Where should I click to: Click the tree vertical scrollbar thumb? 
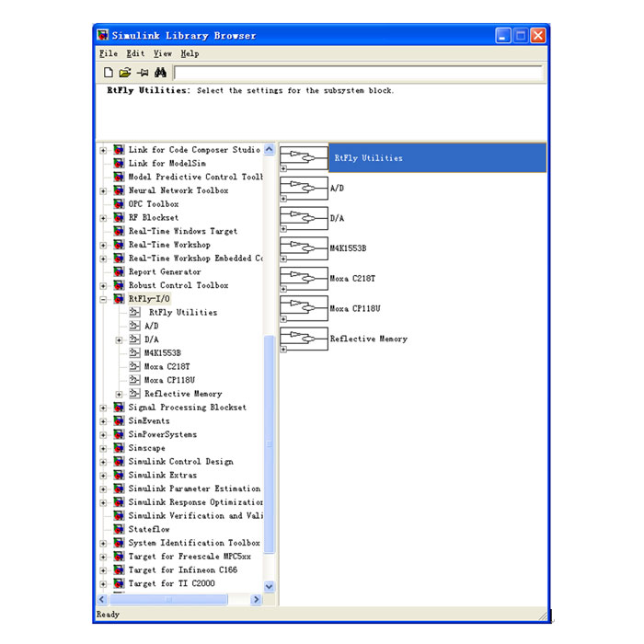(269, 444)
